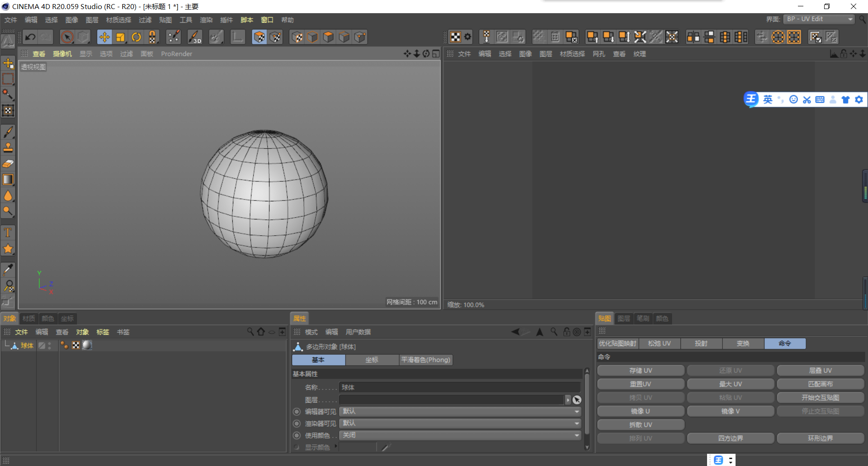Open the render settings gear icon in UV toolbar
868x466 pixels.
(x=468, y=37)
